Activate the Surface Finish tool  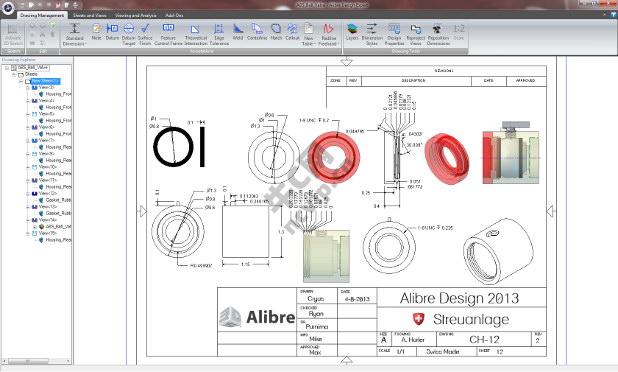[145, 34]
